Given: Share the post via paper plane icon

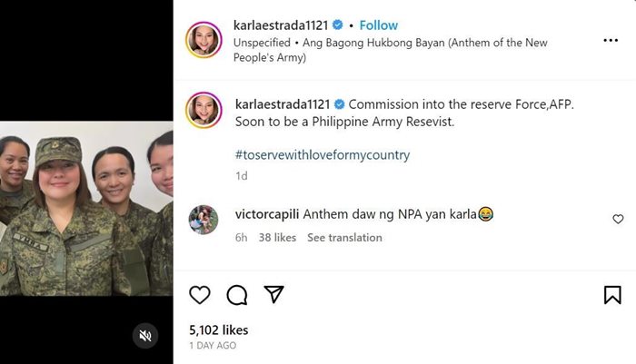Looking at the screenshot, I should [273, 294].
